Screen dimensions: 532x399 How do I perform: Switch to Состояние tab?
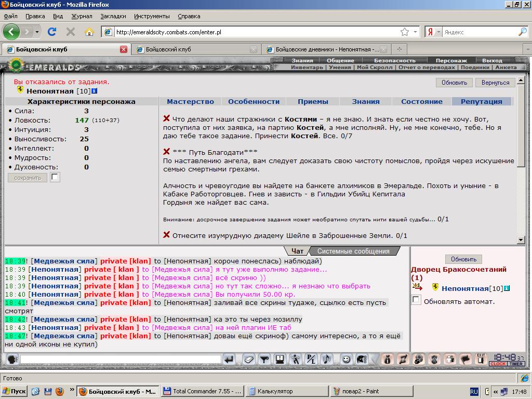coord(422,101)
